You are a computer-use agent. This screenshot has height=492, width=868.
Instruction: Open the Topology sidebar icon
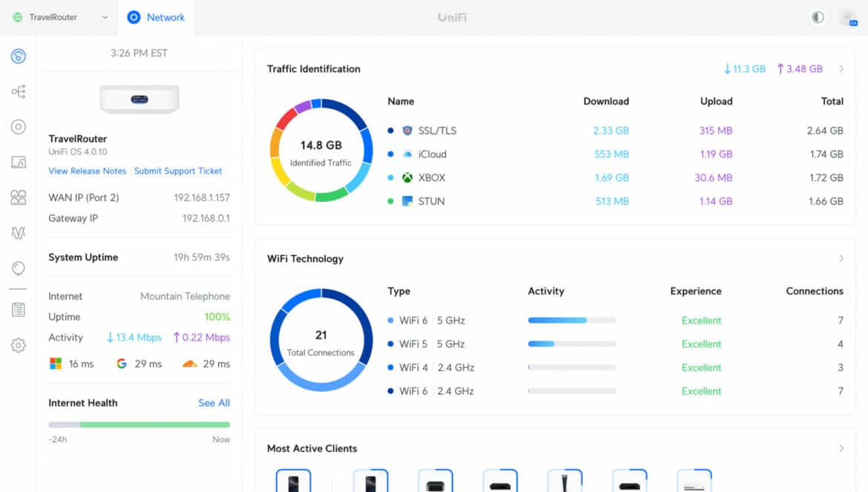[x=19, y=91]
